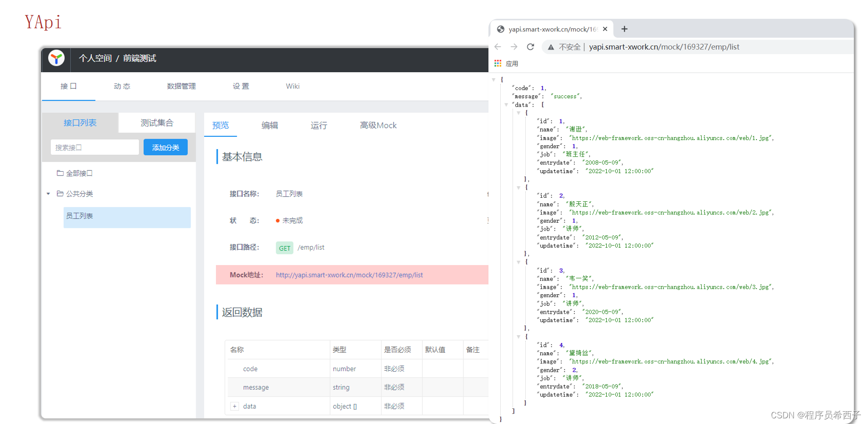Screen dimensions: 868x424
Task: Switch to the 动态 top tab
Action: [122, 86]
